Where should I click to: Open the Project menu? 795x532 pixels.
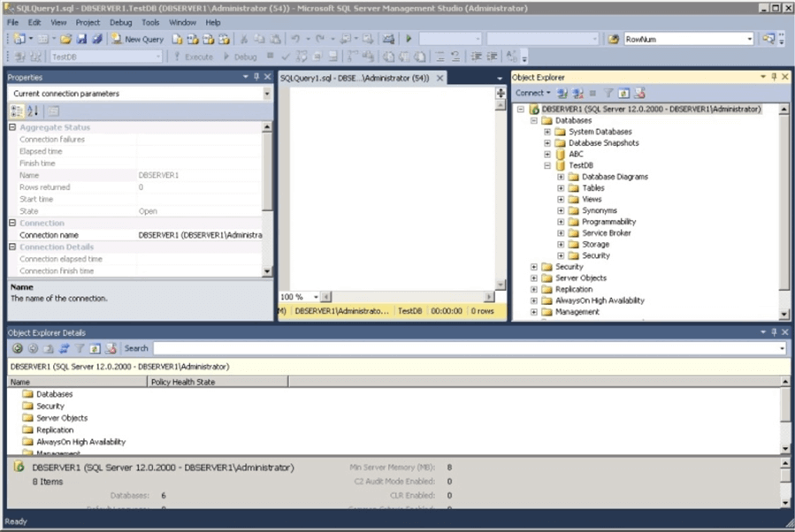tap(88, 22)
